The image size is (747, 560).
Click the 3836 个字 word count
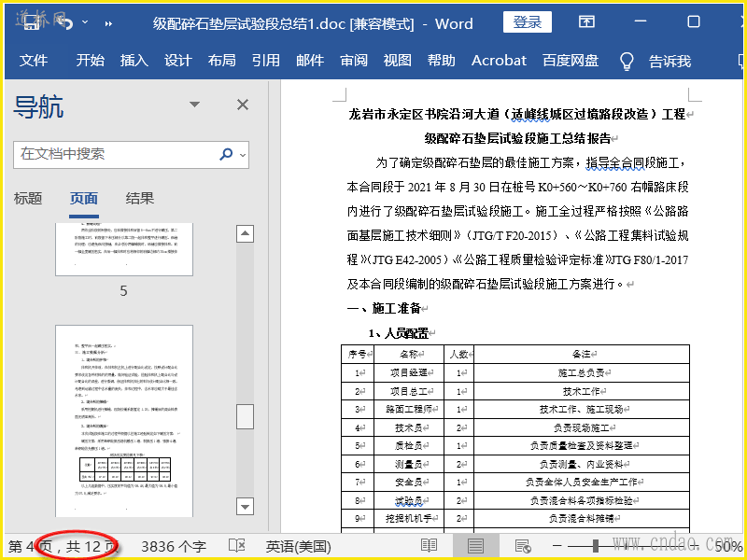(x=174, y=546)
